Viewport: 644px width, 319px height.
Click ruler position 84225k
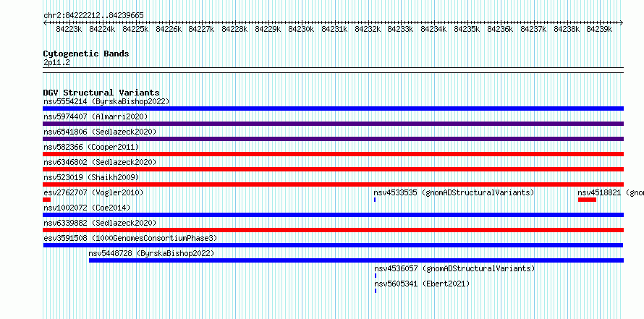tap(135, 29)
